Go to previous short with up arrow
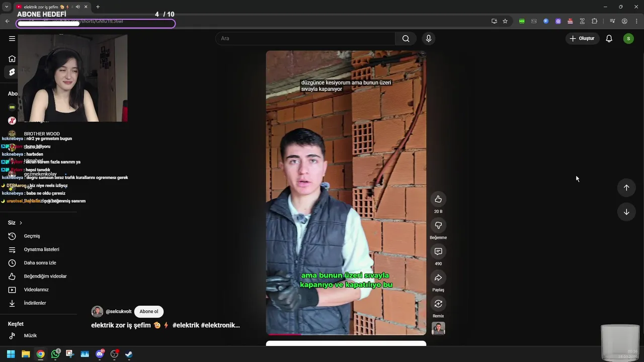 pyautogui.click(x=626, y=188)
